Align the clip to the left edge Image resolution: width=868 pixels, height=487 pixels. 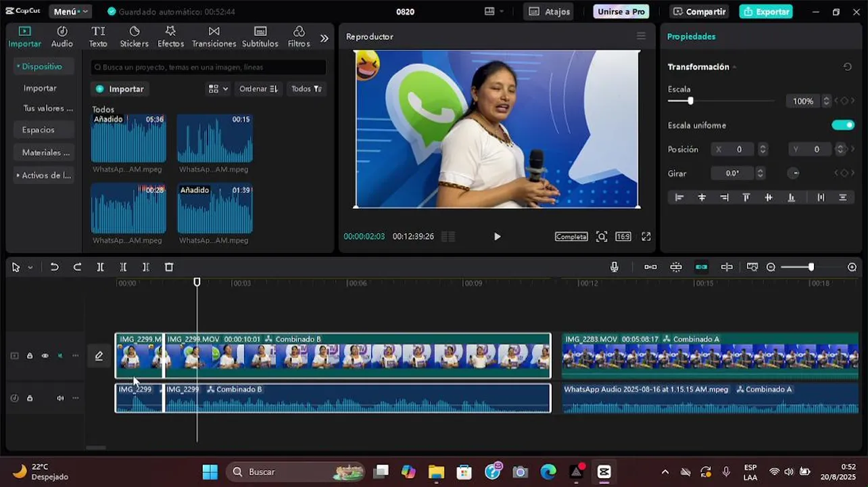click(679, 198)
